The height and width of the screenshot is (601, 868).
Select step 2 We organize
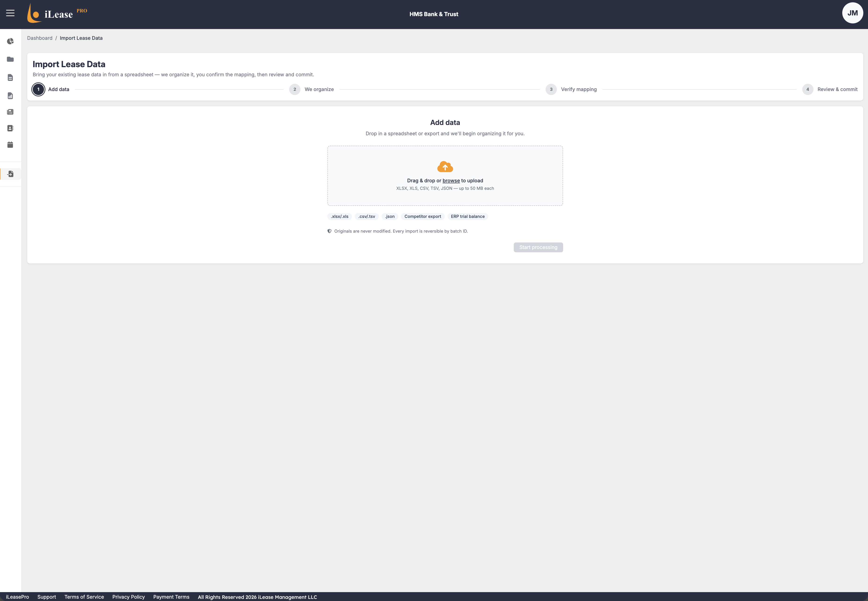point(311,89)
